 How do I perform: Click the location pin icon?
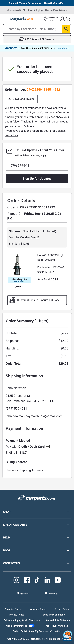pos(46,19)
